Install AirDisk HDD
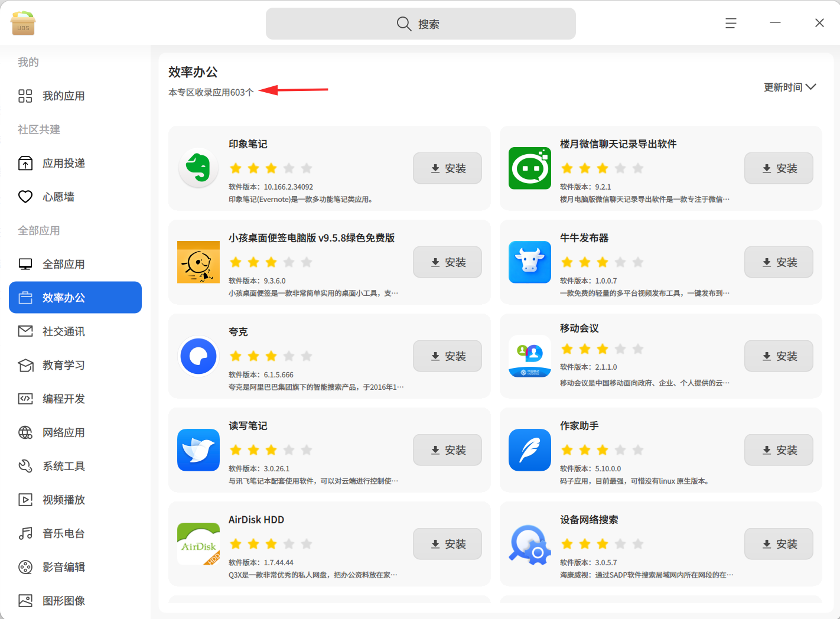The height and width of the screenshot is (619, 840). (x=447, y=544)
